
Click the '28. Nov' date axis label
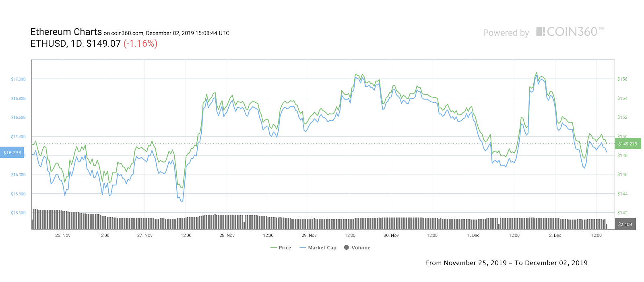click(x=227, y=235)
